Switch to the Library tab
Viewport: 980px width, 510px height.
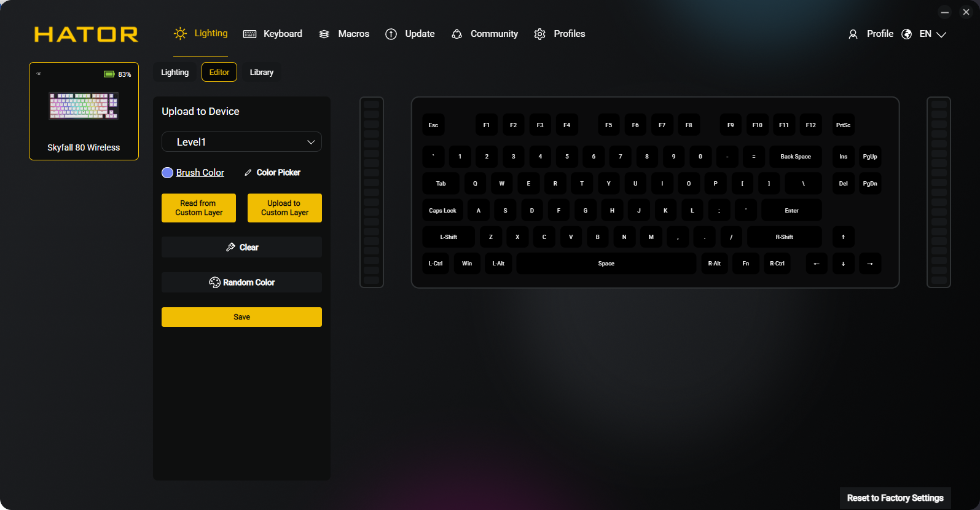point(261,73)
